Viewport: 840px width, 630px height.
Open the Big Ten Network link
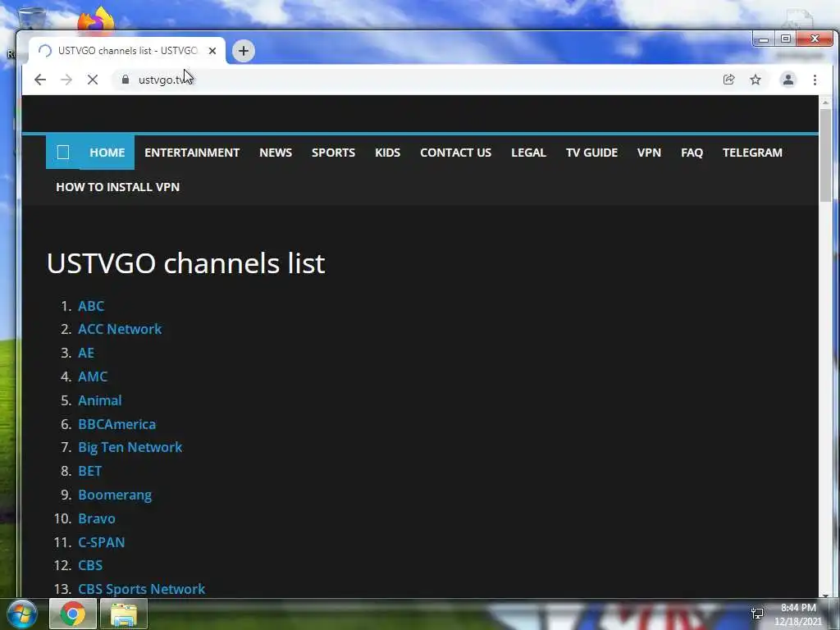tap(130, 447)
